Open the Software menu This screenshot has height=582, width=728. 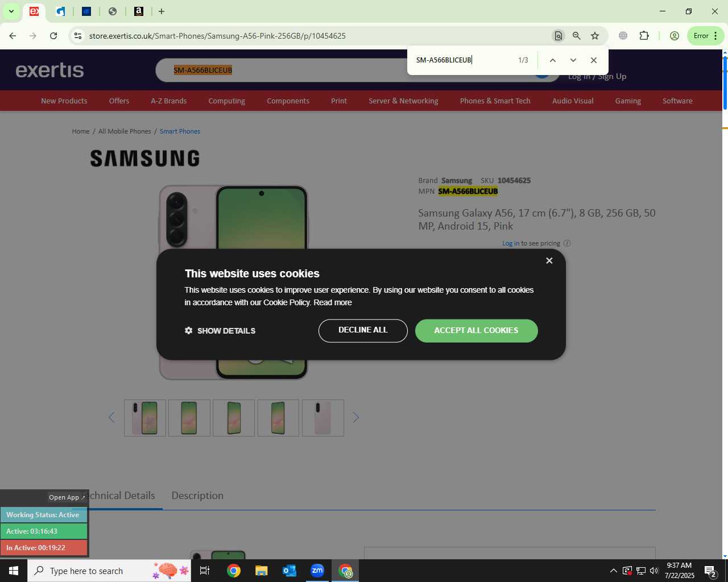(x=677, y=101)
